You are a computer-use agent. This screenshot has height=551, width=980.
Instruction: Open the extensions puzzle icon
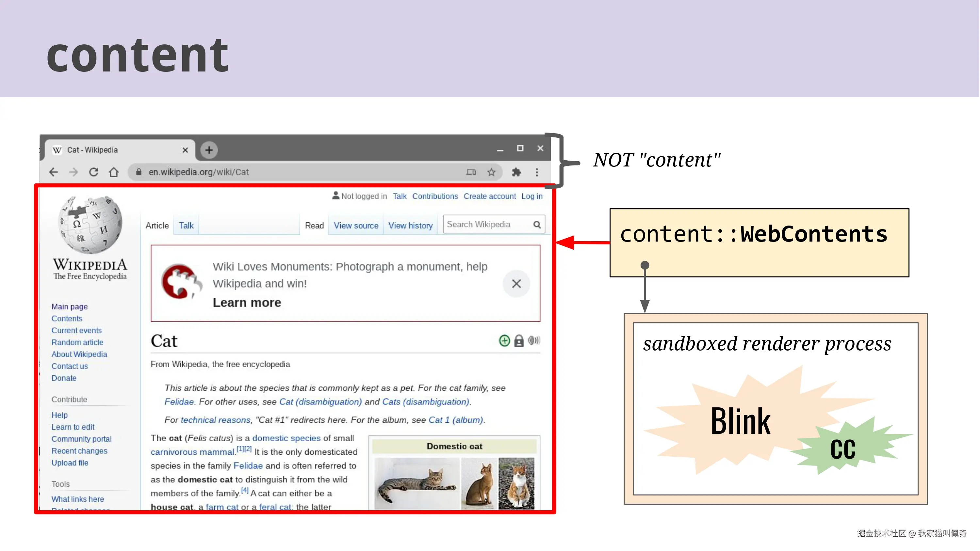516,172
